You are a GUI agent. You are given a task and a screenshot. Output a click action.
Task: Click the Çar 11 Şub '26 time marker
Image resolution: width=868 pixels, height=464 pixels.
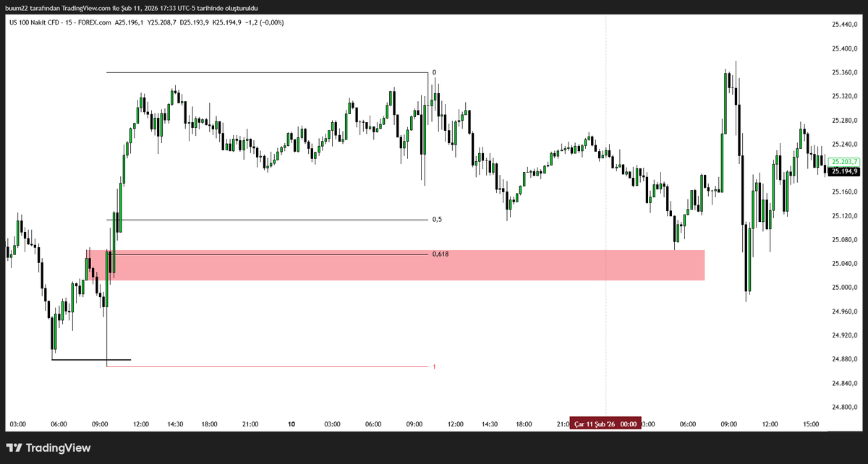605,424
